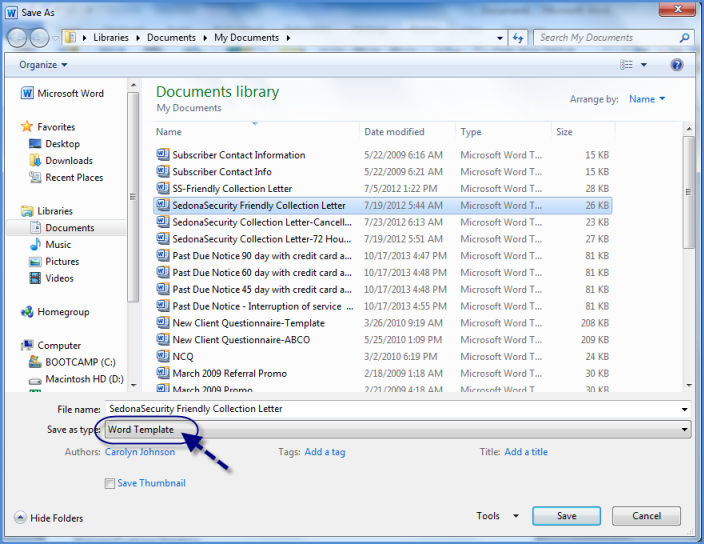Click the Change your view icon

626,65
